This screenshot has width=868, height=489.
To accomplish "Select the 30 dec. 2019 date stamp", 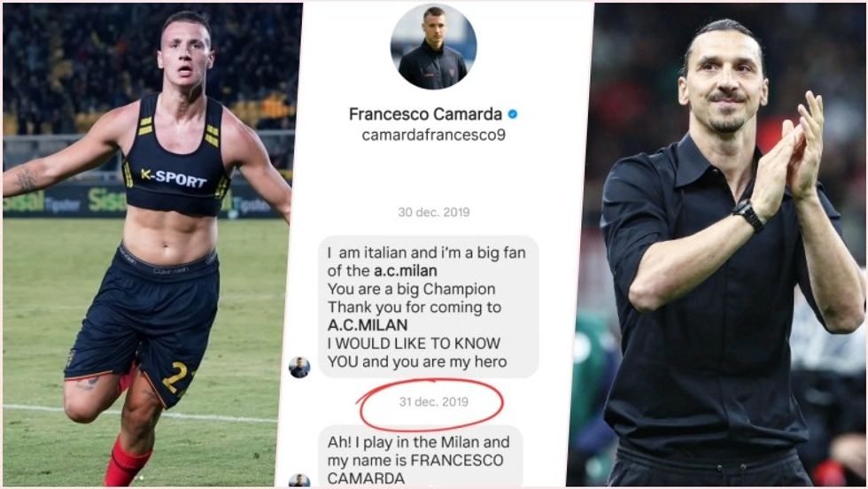I will [433, 212].
